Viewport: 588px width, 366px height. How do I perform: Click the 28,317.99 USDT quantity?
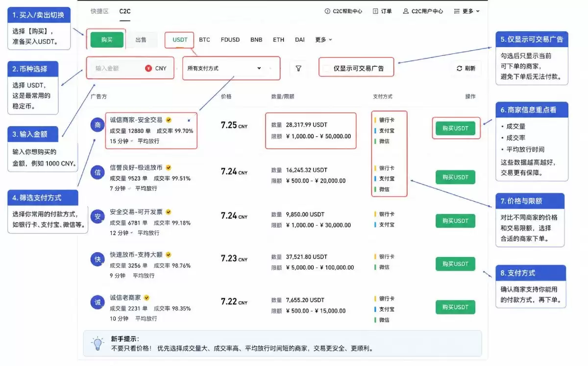306,125
